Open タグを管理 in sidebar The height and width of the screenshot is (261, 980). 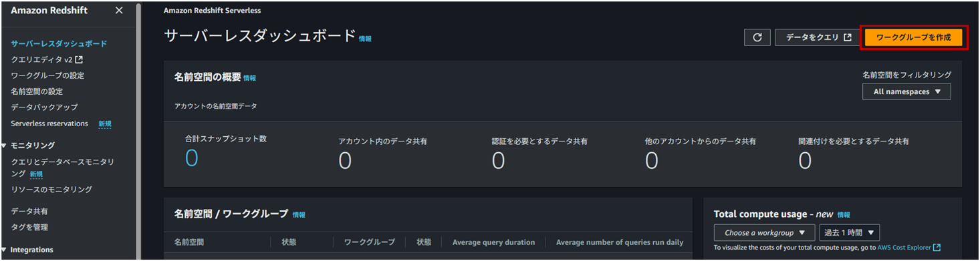29,228
